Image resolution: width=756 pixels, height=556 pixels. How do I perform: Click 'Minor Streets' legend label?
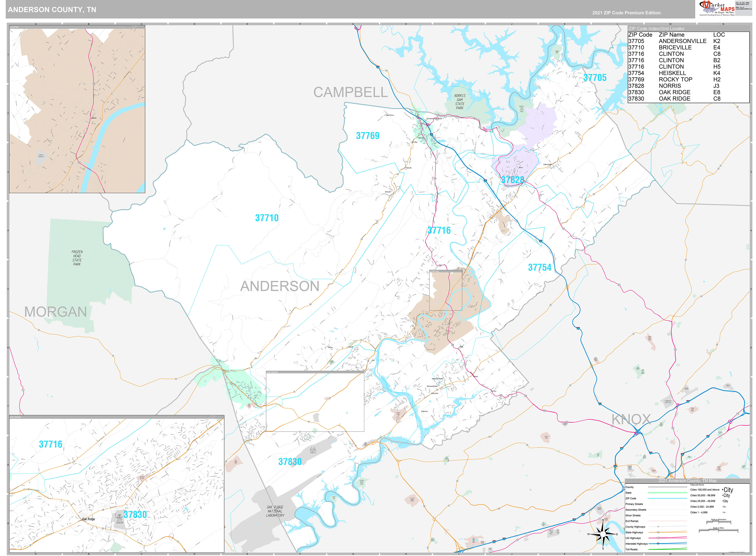633,516
